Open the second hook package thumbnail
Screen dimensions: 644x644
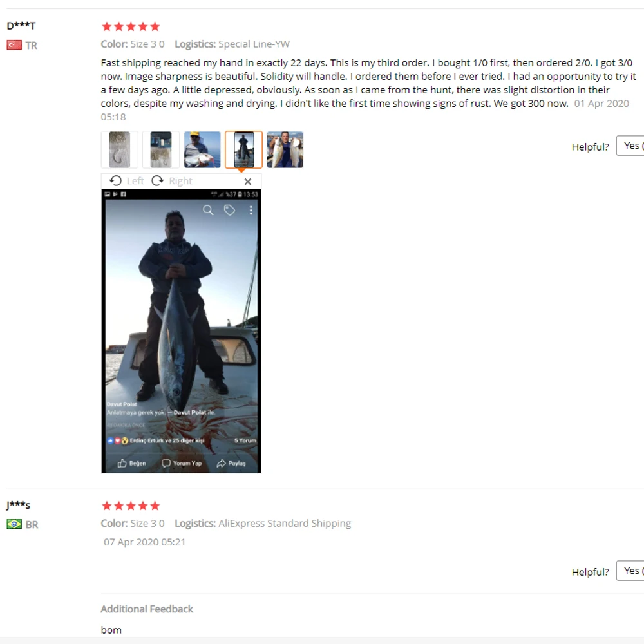161,149
